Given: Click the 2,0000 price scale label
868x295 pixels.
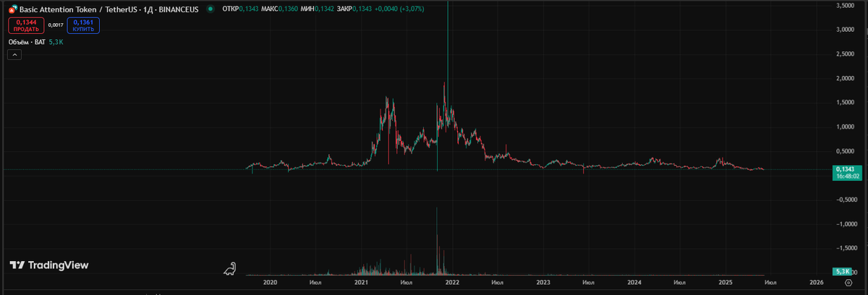Looking at the screenshot, I should point(846,78).
